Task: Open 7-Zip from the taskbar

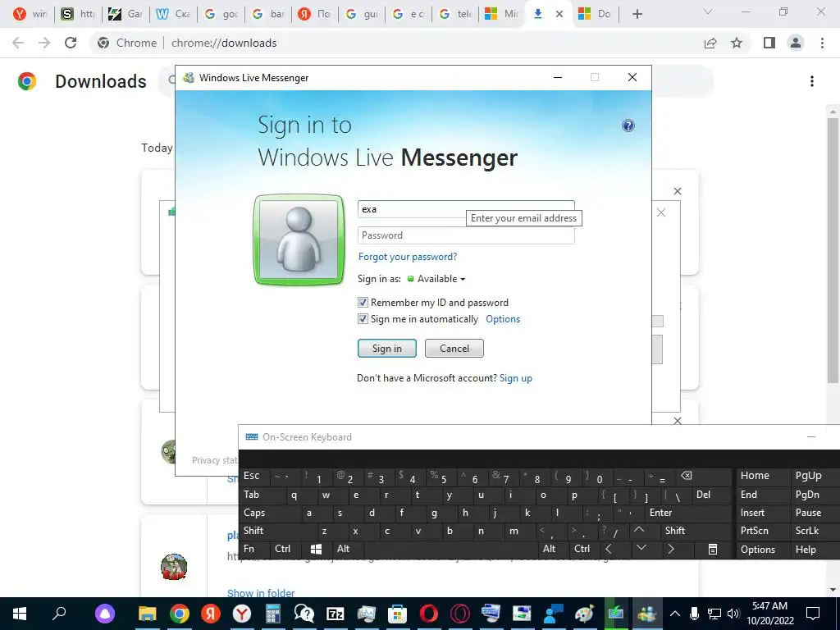Action: click(336, 614)
